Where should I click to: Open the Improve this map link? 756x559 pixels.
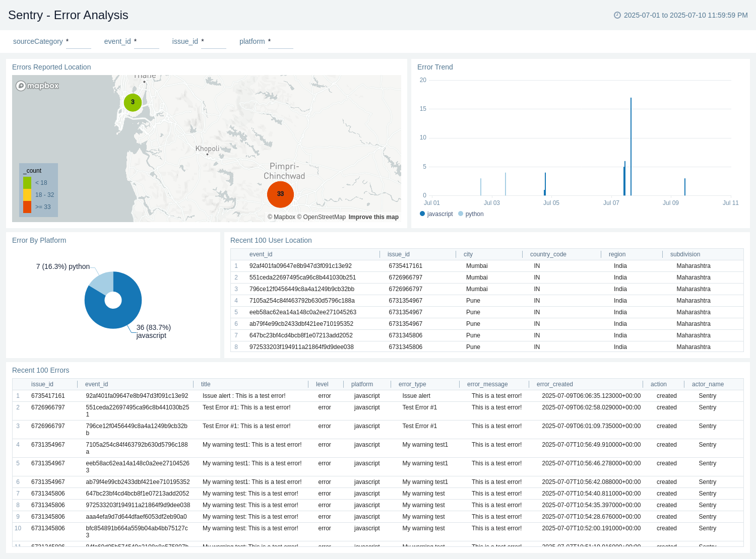[x=373, y=217]
